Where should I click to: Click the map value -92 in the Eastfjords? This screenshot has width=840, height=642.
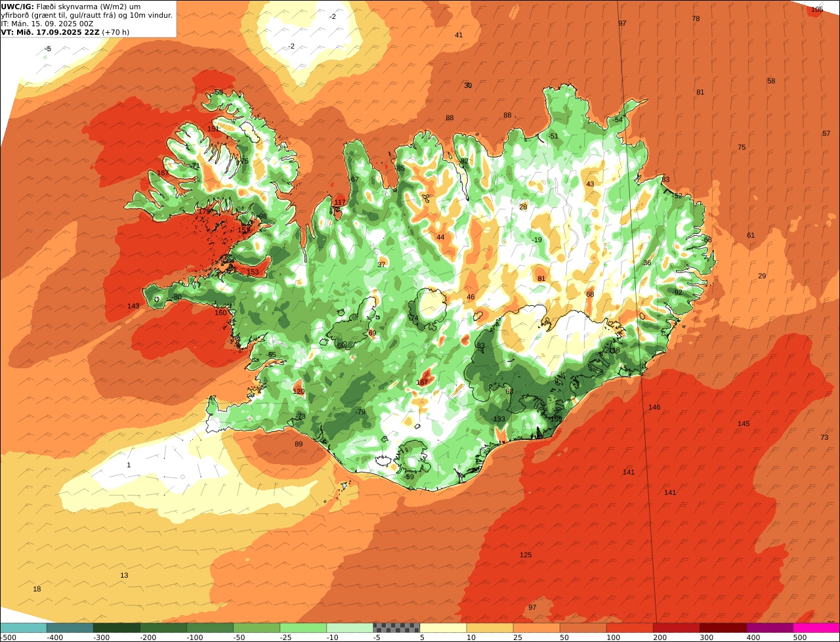click(x=677, y=292)
